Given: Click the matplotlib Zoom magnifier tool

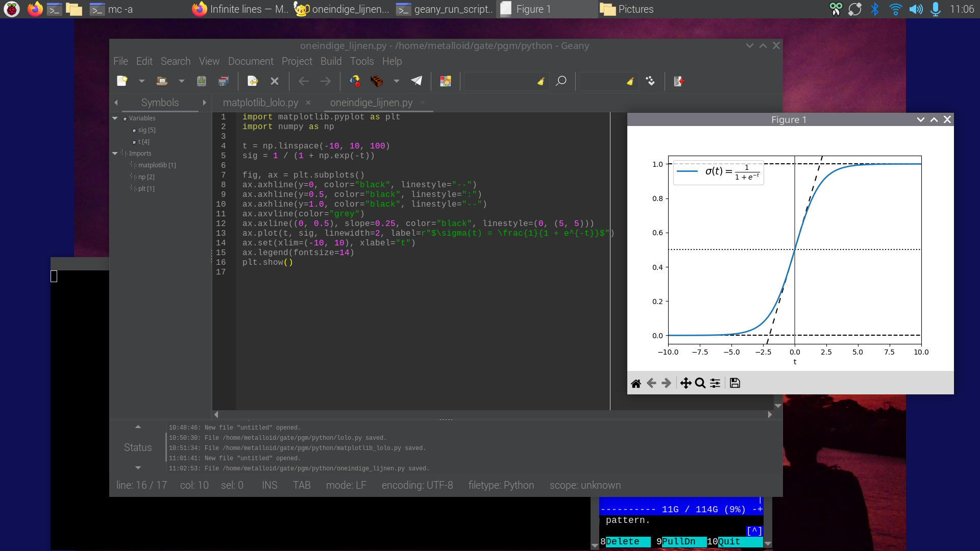Looking at the screenshot, I should [x=700, y=383].
